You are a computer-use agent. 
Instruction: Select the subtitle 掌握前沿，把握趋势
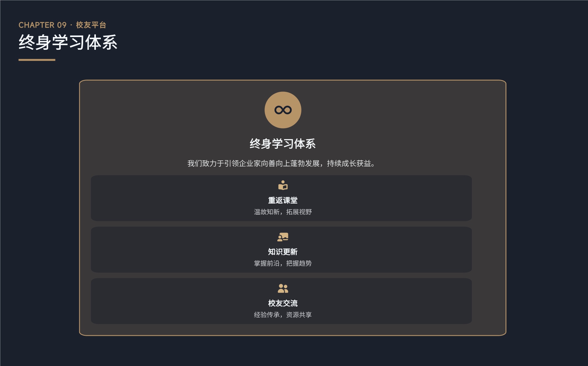coord(283,263)
